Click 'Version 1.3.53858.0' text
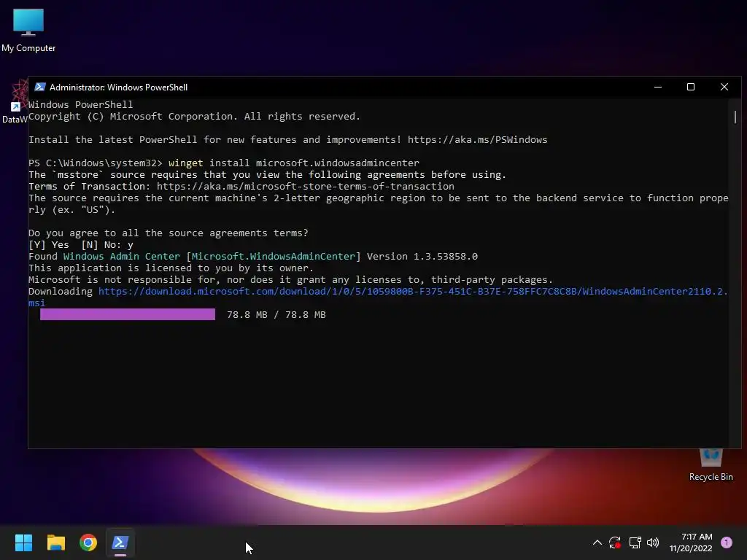This screenshot has width=747, height=560. [x=422, y=256]
